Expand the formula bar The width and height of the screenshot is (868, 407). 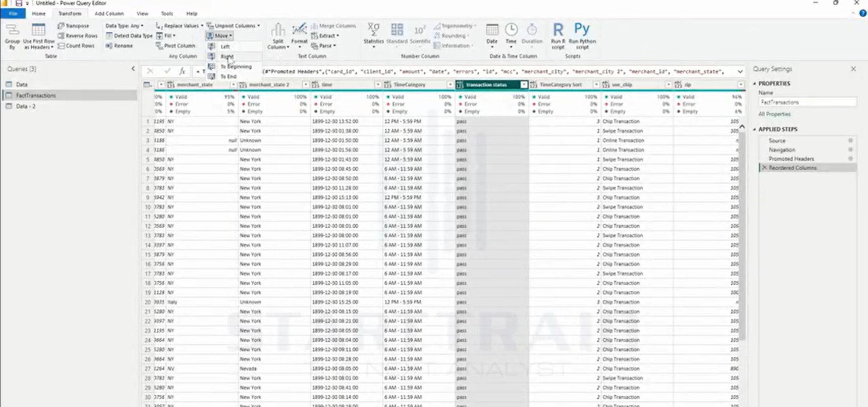pos(740,72)
